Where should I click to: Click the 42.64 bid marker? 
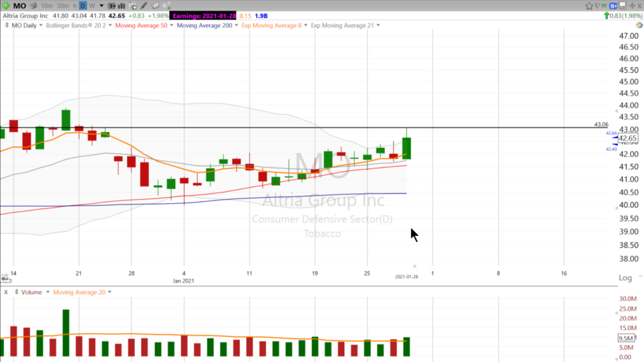coord(611,133)
